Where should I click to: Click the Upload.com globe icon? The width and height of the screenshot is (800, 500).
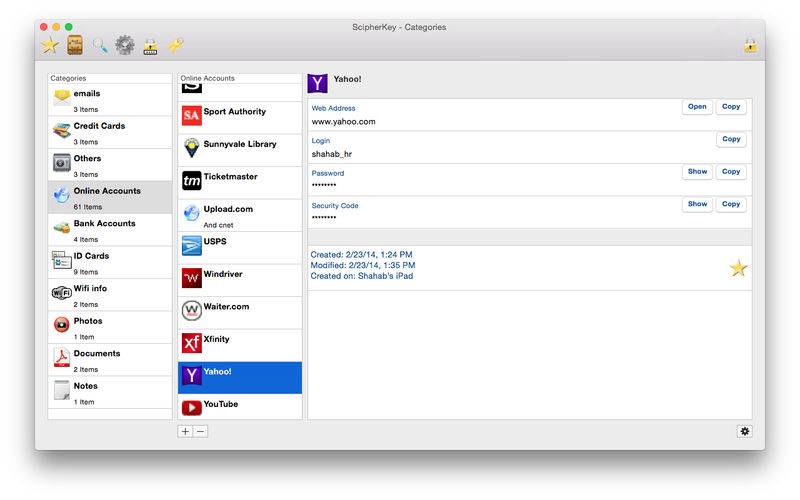tap(192, 213)
